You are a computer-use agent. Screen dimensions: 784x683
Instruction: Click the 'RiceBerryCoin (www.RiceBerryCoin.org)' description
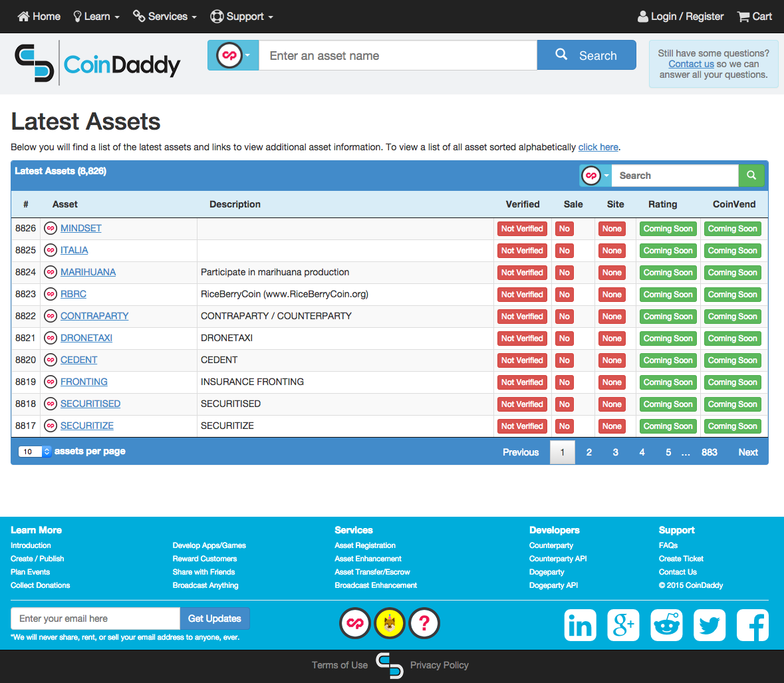(x=285, y=295)
